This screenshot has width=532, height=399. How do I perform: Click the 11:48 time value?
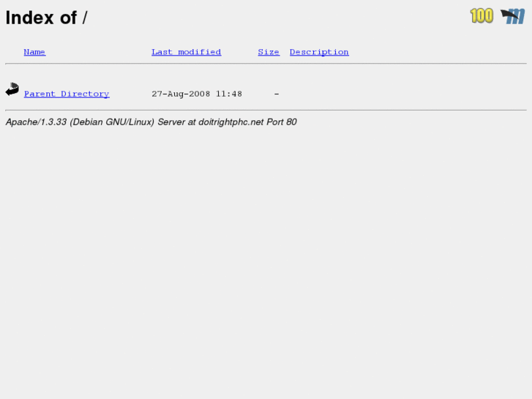click(x=228, y=94)
